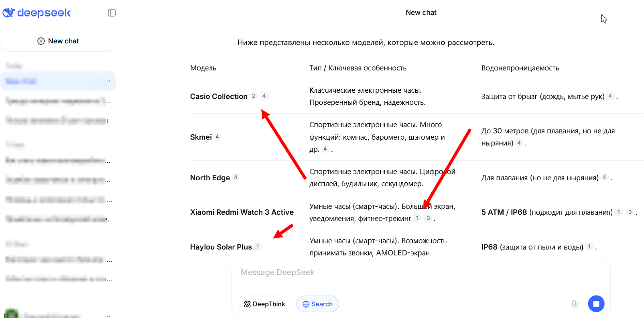Collapse the sidebar panel icon
644x318 pixels.
[112, 13]
